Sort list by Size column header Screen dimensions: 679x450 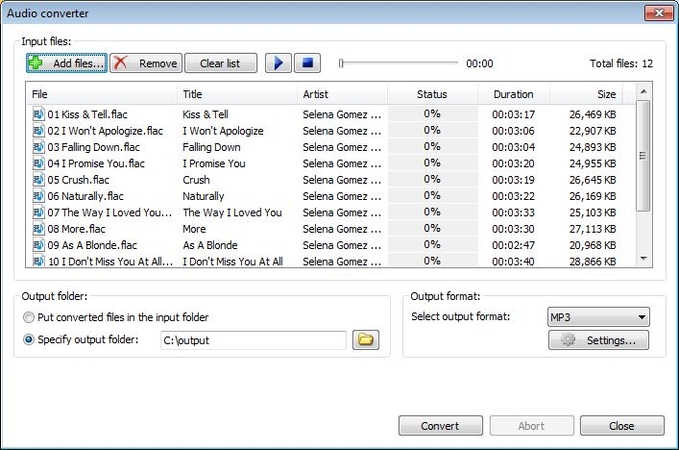(586, 94)
